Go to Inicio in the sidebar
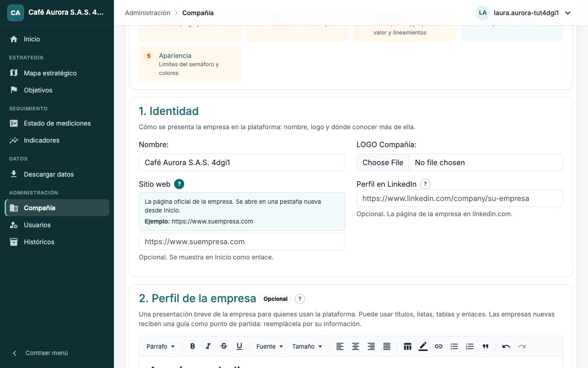This screenshot has width=588, height=368. (57, 39)
